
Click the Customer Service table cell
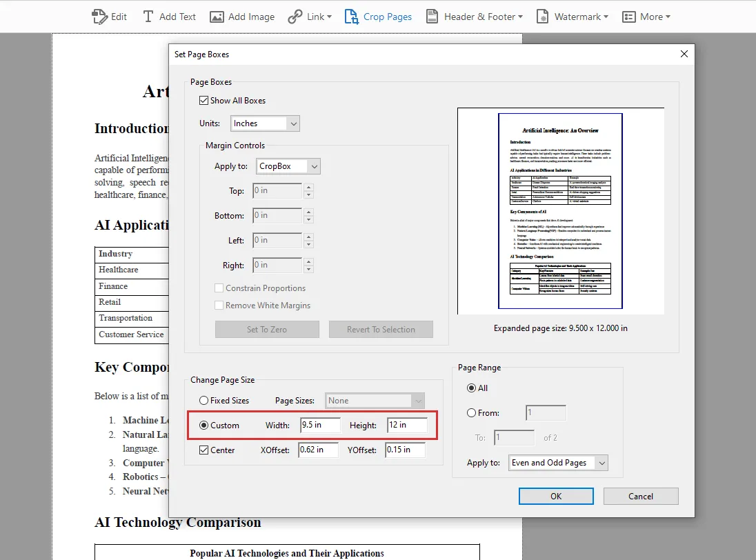[x=131, y=334]
